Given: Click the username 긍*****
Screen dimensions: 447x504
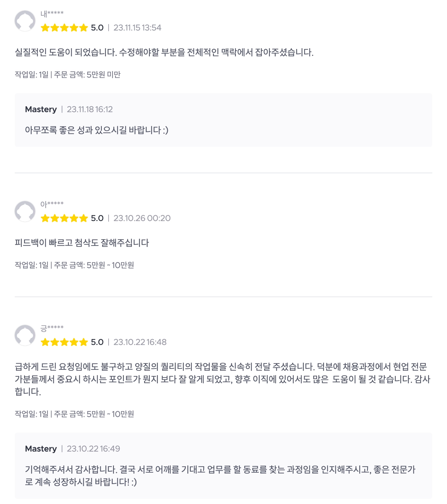Looking at the screenshot, I should [52, 328].
